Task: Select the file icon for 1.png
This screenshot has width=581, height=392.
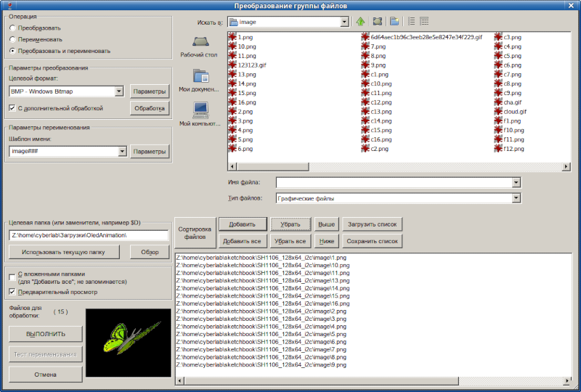Action: point(232,37)
